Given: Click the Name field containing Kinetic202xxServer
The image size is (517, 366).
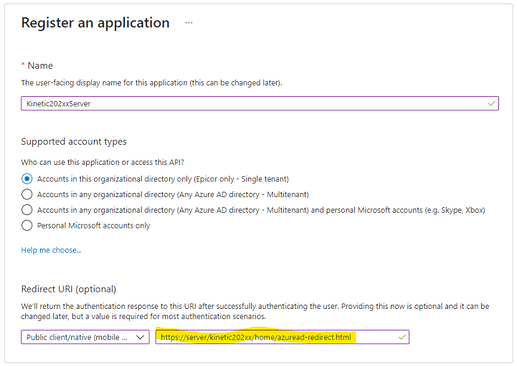Looking at the screenshot, I should [x=260, y=103].
